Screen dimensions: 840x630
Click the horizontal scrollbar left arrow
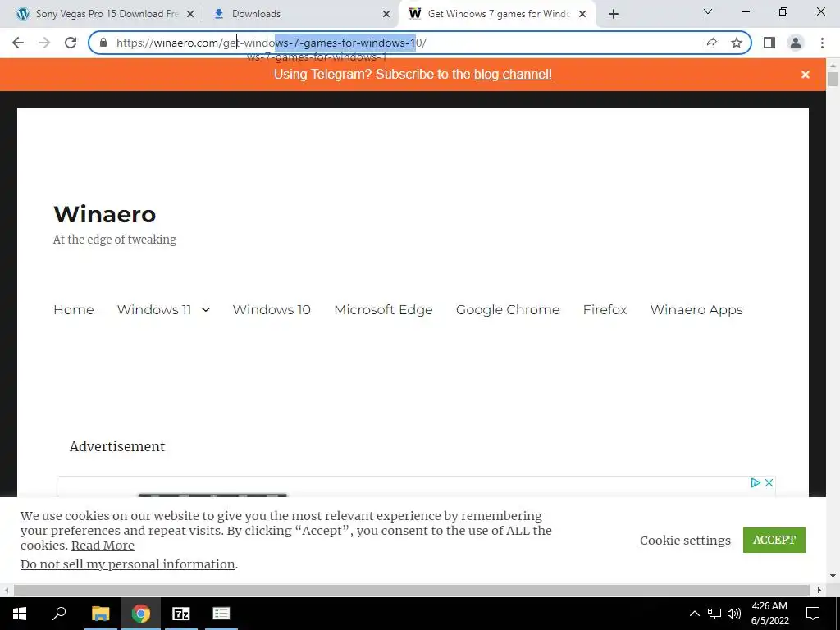[6, 590]
